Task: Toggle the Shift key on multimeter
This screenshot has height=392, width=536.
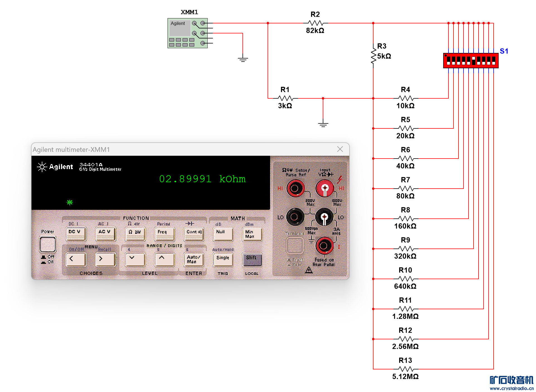Action: click(x=251, y=259)
